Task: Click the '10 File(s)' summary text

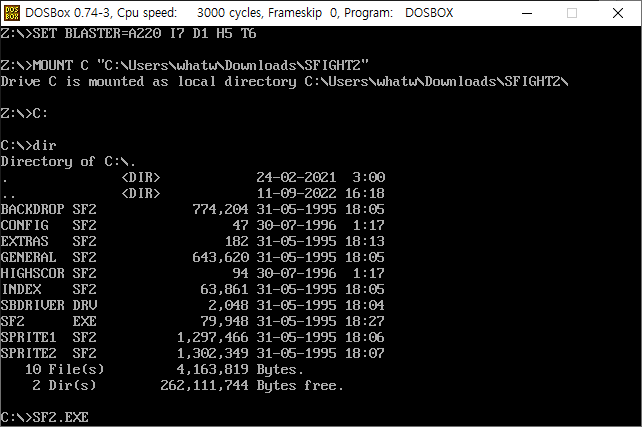Action: point(65,369)
